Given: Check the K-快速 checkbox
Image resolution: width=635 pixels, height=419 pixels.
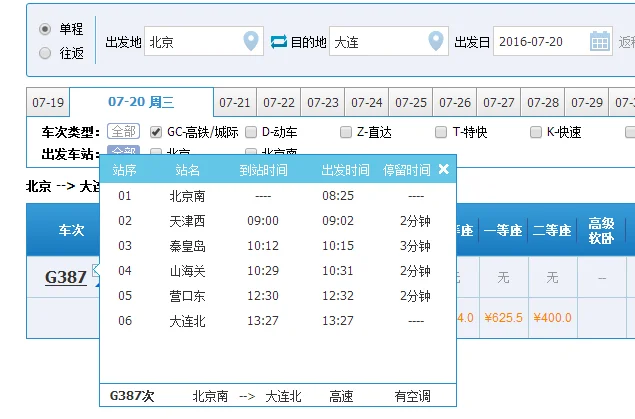Looking at the screenshot, I should (x=536, y=132).
